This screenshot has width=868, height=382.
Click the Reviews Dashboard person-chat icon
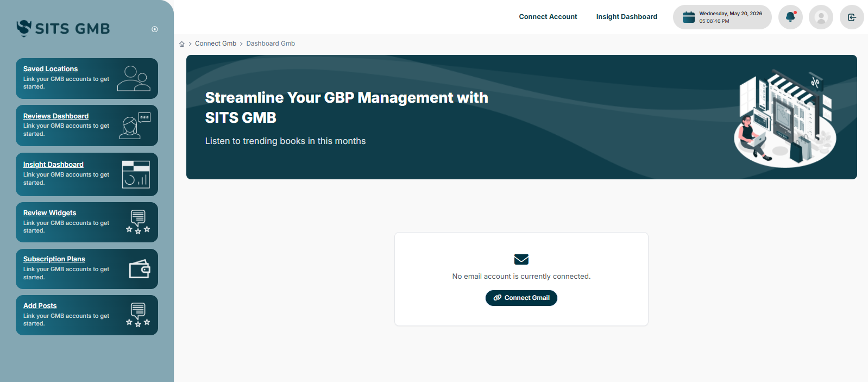pyautogui.click(x=135, y=126)
